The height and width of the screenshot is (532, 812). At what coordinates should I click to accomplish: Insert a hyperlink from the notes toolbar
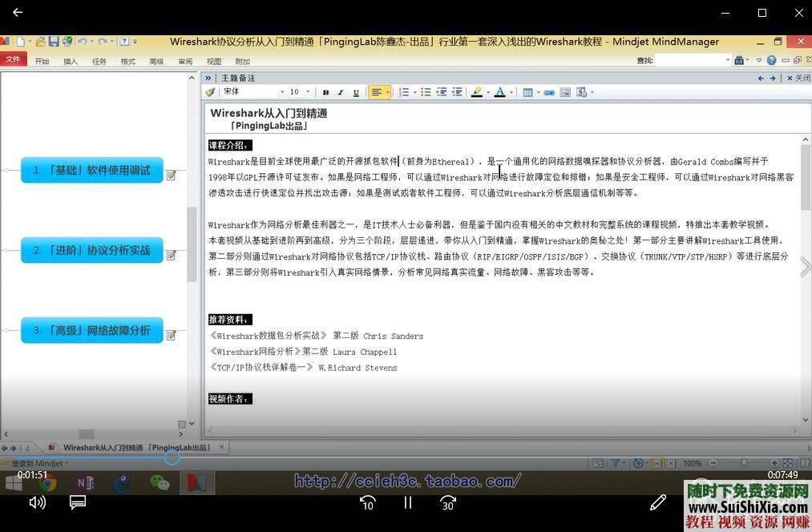coord(549,92)
